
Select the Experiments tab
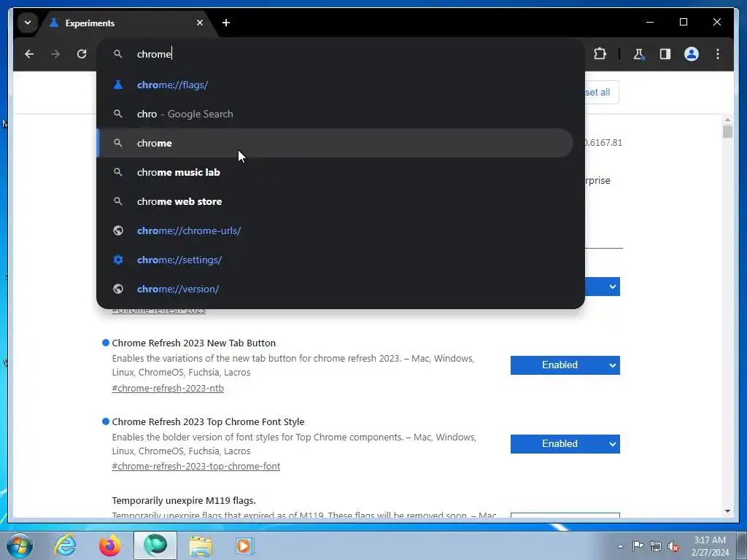tap(126, 23)
